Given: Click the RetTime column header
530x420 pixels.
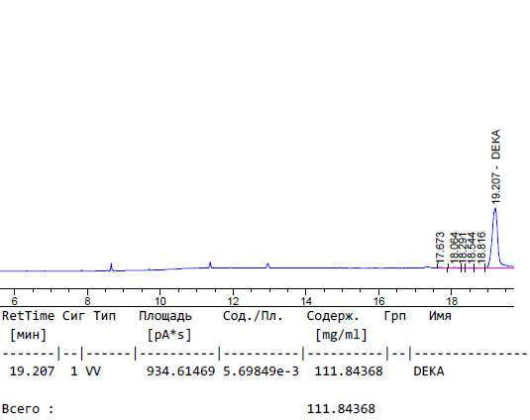Looking at the screenshot, I should [28, 316].
